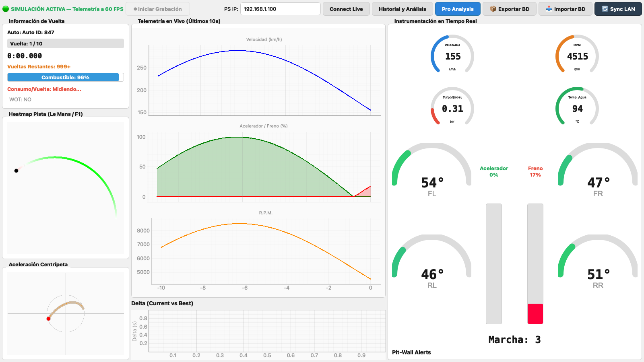
Task: Open Historial y Análisis
Action: click(402, 9)
